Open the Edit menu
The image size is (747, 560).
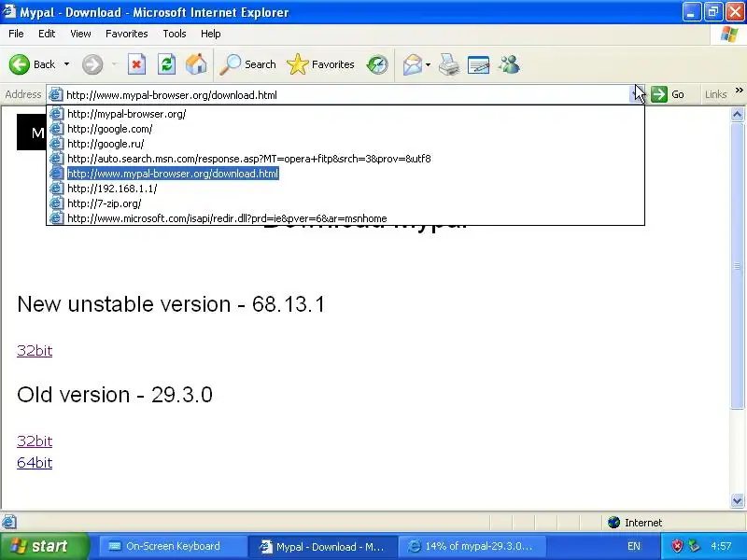[47, 34]
